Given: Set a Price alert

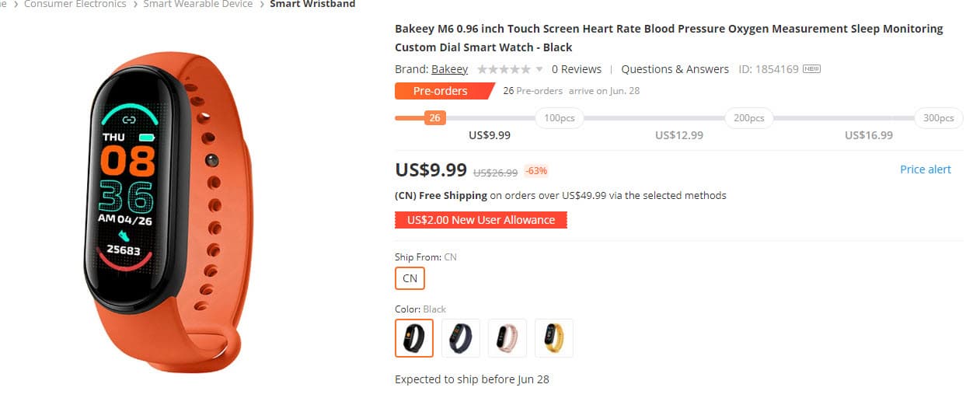Looking at the screenshot, I should coord(925,169).
